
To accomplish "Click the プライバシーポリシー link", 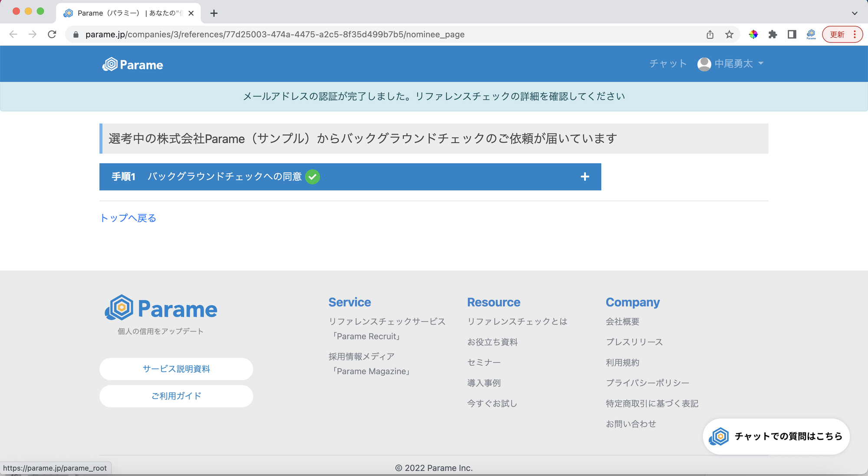I will point(647,383).
